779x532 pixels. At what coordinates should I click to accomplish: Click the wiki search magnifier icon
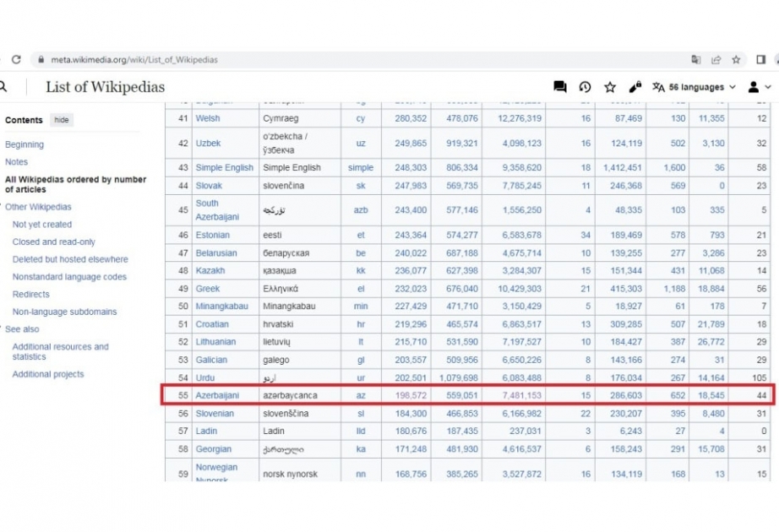3,87
